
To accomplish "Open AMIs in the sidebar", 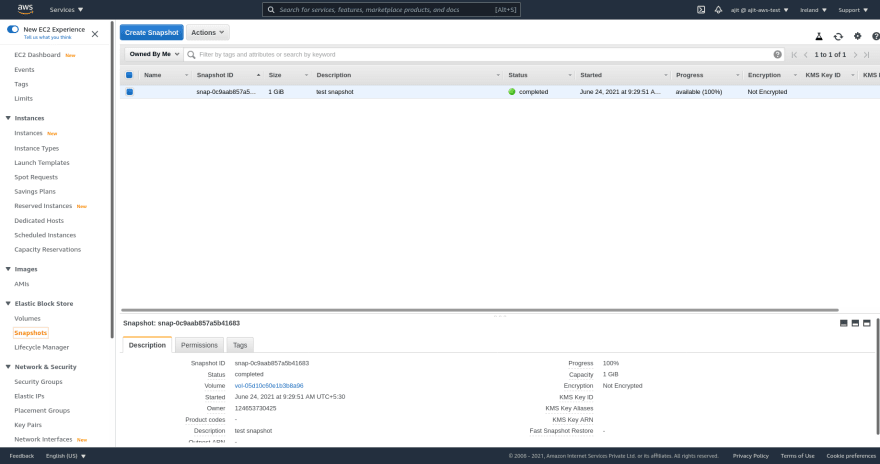I will (22, 284).
